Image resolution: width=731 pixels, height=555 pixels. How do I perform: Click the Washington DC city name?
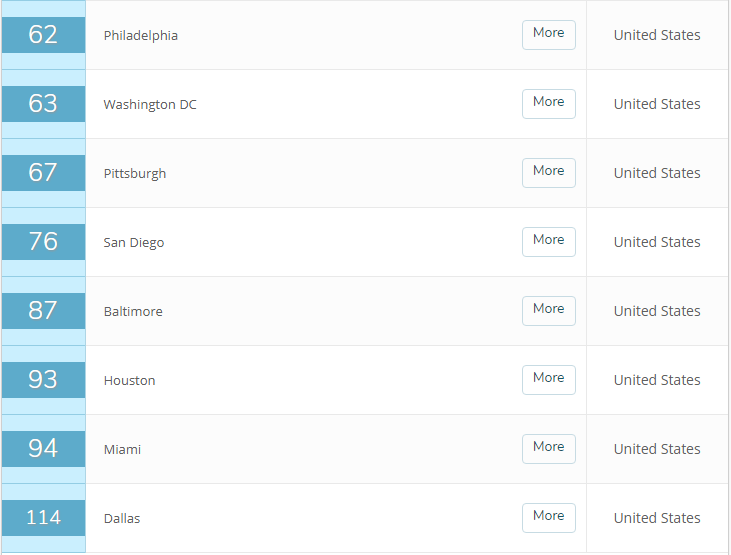[x=150, y=104]
